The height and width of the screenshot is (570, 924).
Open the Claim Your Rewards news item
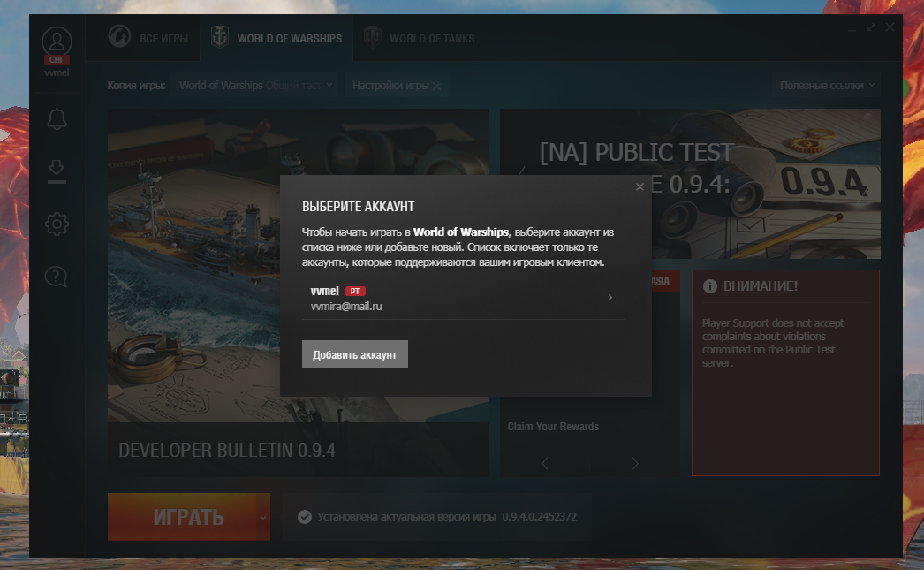pyautogui.click(x=553, y=427)
